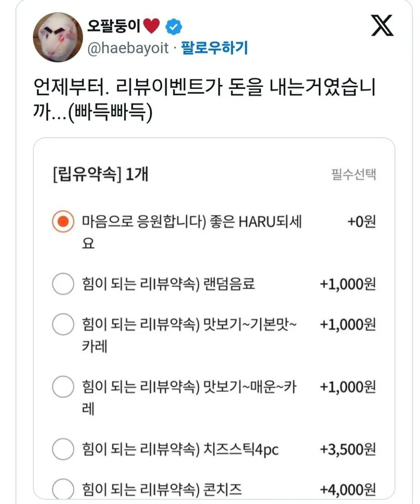The height and width of the screenshot is (504, 420).
Task: Follow the account via 팔로우하기 link
Action: tap(215, 48)
